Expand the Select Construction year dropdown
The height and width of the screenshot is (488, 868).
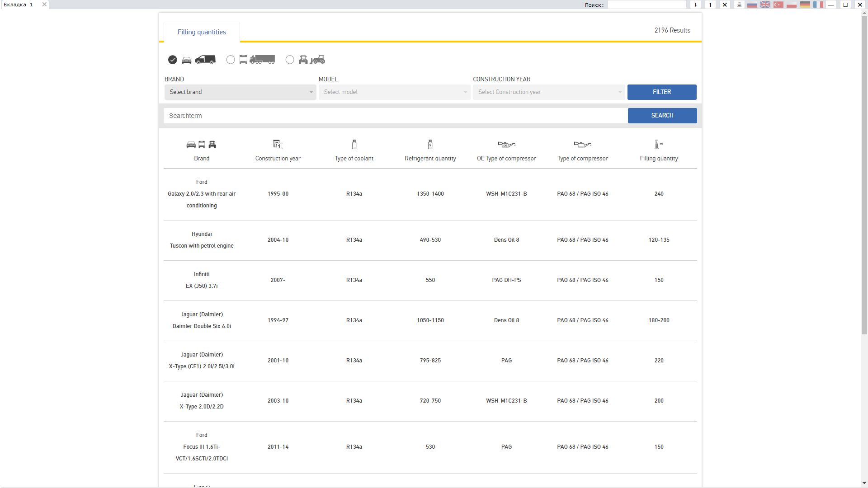548,92
